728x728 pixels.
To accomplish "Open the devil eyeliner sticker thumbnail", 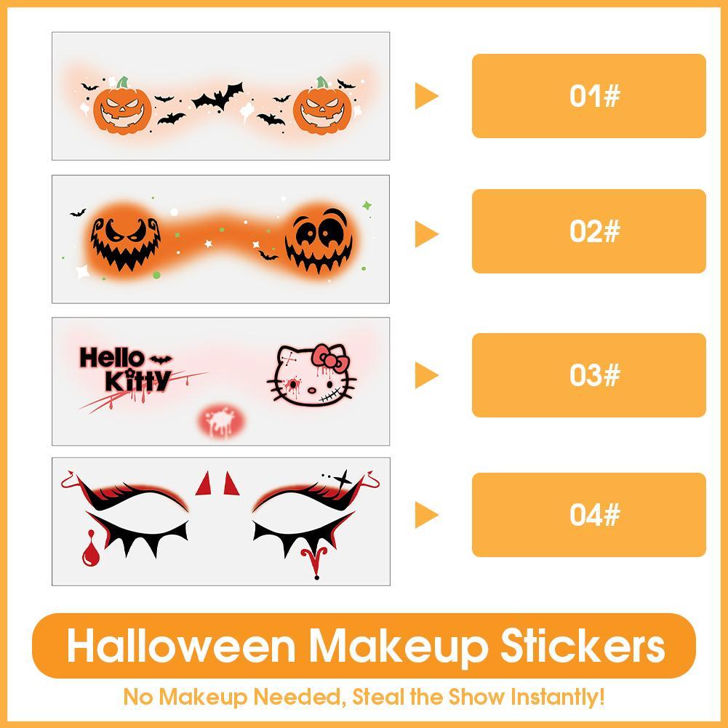I will tap(220, 521).
